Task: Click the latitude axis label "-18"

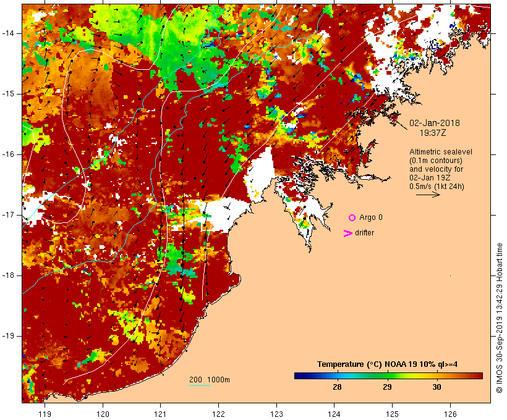Action: tap(7, 275)
